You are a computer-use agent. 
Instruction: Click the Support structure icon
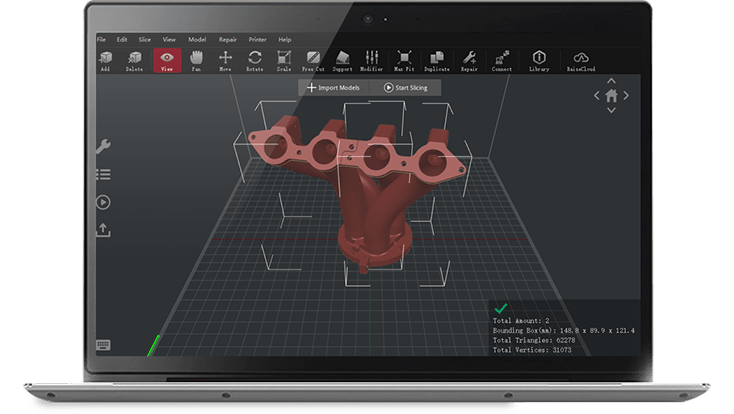pos(343,60)
